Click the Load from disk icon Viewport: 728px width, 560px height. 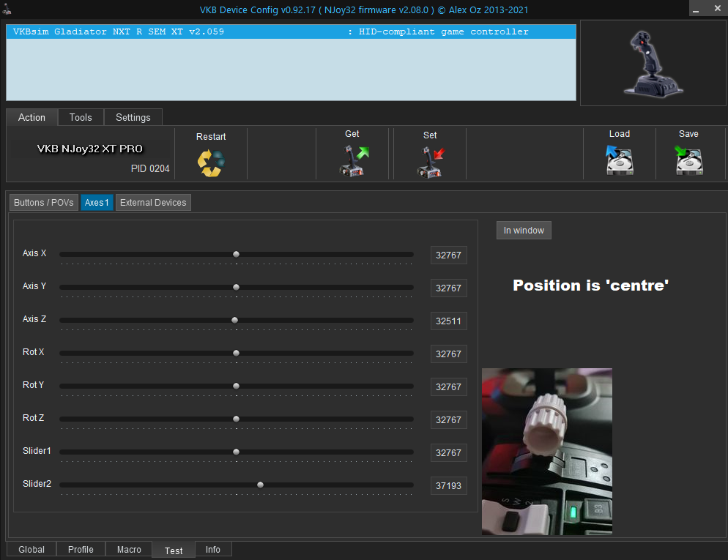click(620, 160)
